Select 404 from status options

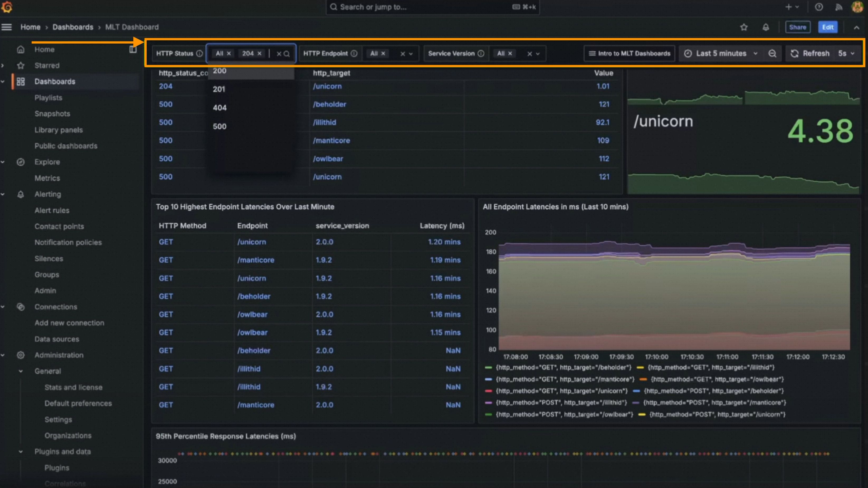(220, 108)
